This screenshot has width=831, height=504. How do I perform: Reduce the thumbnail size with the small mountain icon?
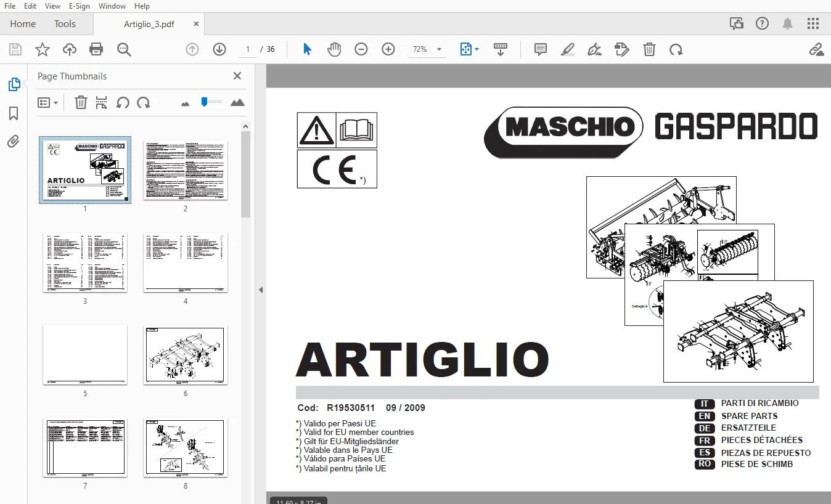pyautogui.click(x=186, y=104)
